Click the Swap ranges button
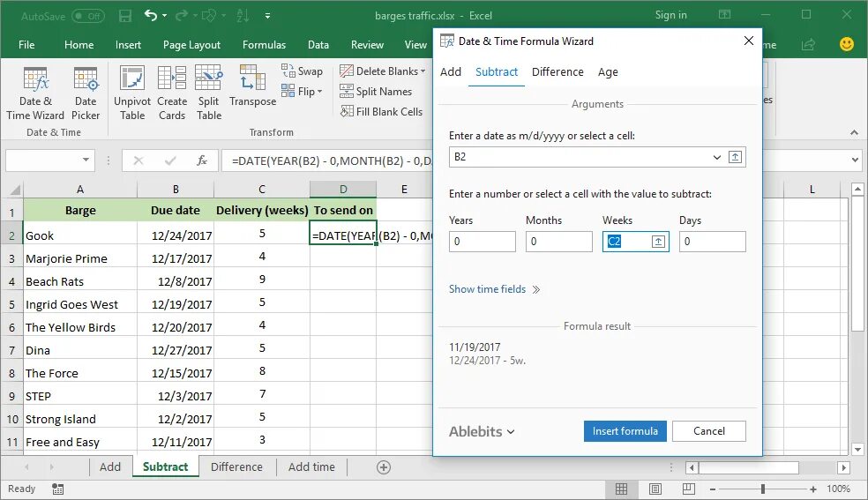The image size is (868, 500). [x=302, y=71]
